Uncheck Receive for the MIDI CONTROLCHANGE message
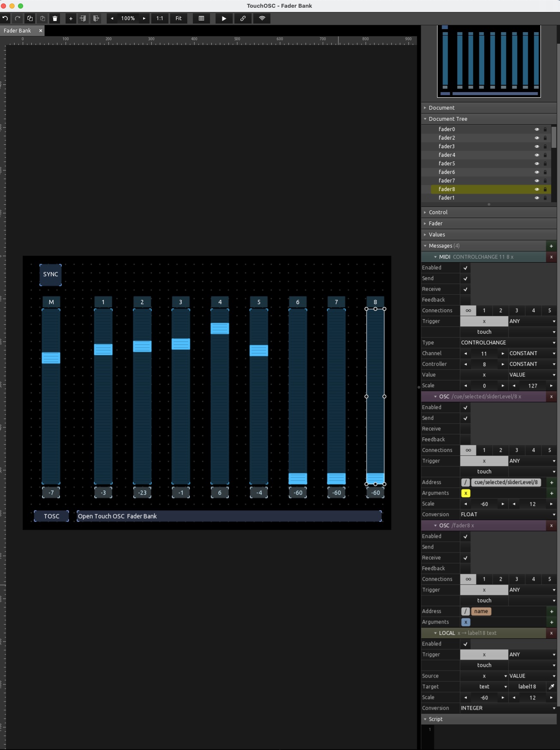Viewport: 560px width, 750px height. point(465,289)
